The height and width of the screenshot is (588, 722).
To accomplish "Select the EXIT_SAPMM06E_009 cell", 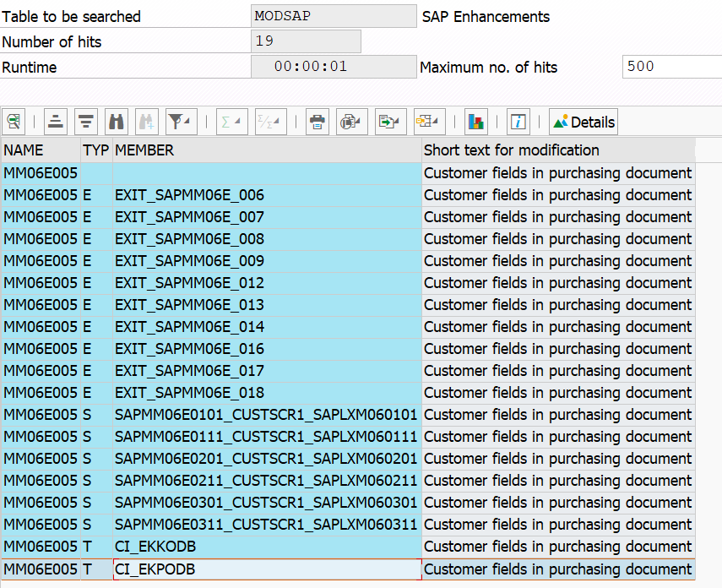I will tap(267, 261).
